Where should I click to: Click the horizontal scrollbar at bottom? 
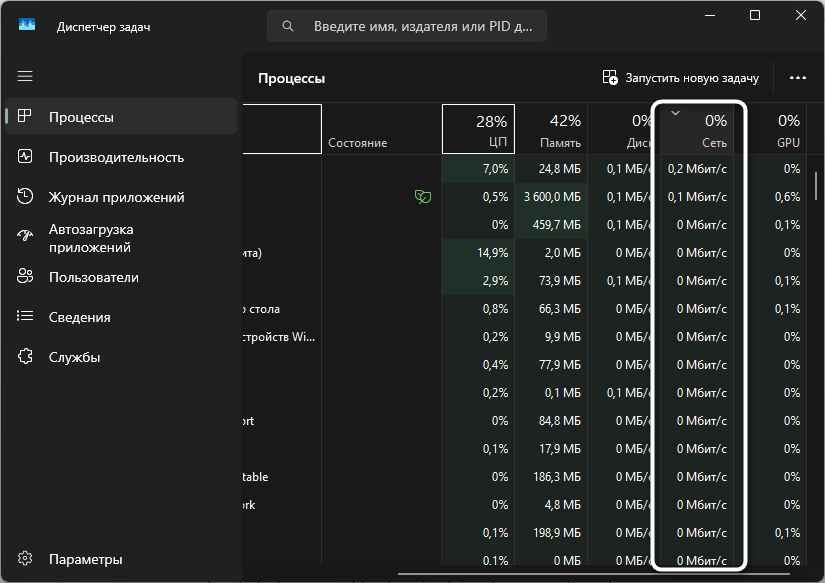pos(593,574)
